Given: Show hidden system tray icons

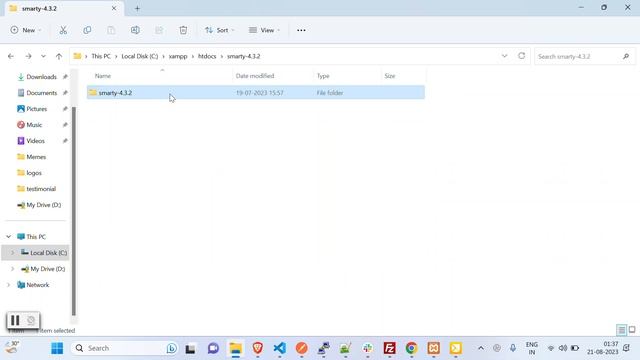Looking at the screenshot, I should pyautogui.click(x=481, y=348).
